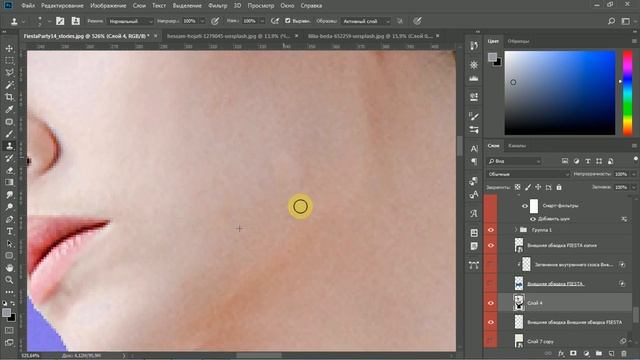Open the Clone Stamp tool preset picker arrow
640x360 pixels.
pos(23,21)
